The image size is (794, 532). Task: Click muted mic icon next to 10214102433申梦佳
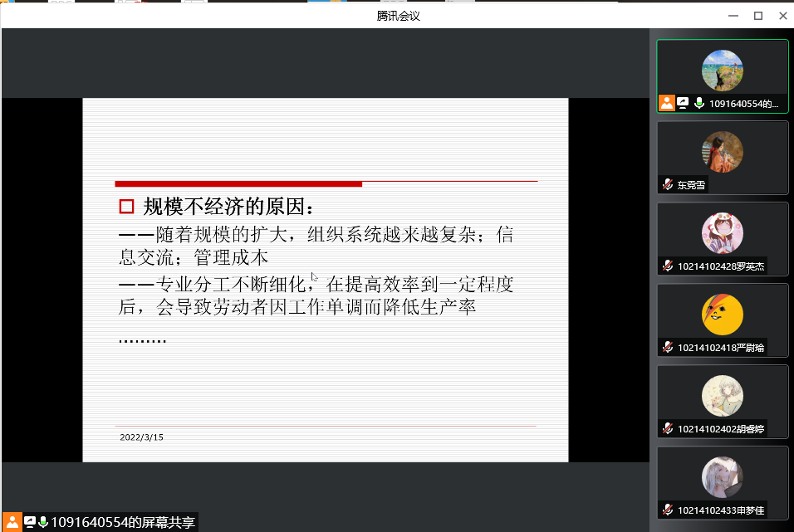(667, 510)
